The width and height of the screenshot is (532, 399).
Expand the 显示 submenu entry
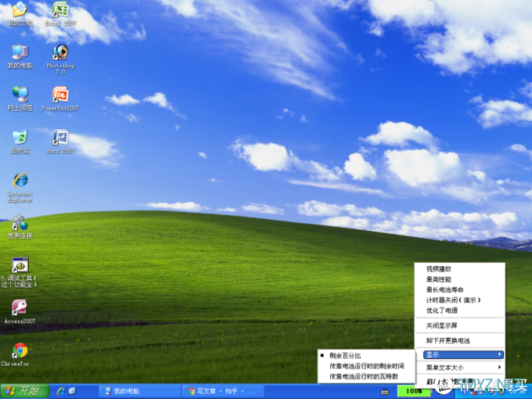click(463, 355)
